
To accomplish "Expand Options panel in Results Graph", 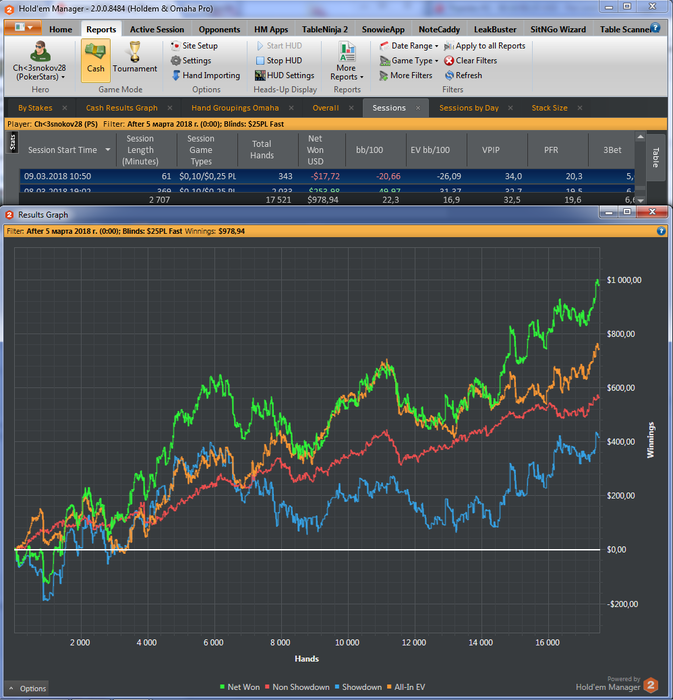I will [x=27, y=688].
